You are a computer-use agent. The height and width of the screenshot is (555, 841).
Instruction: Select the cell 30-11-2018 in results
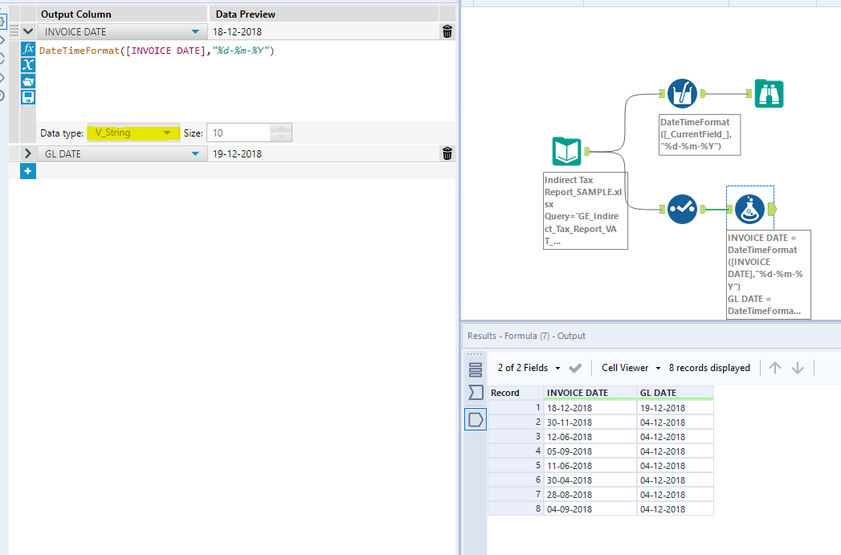point(590,423)
